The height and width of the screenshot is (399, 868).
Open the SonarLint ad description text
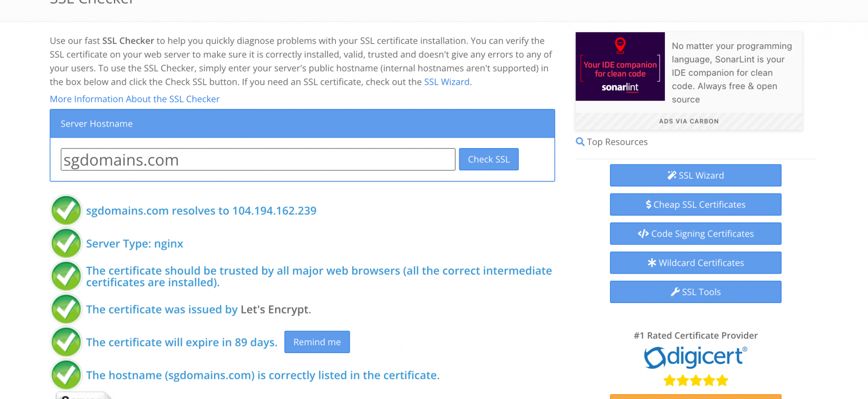732,73
